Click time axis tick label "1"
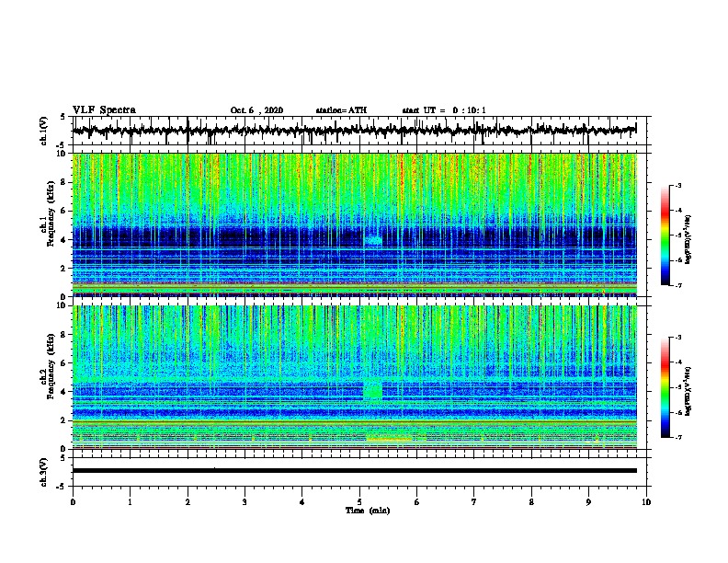The width and height of the screenshot is (728, 563). click(x=130, y=502)
